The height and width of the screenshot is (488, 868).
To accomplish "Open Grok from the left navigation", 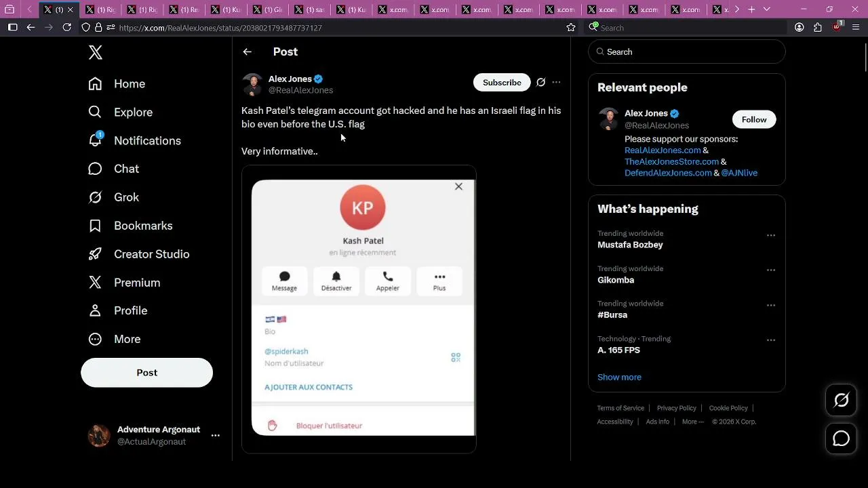I will [x=113, y=197].
